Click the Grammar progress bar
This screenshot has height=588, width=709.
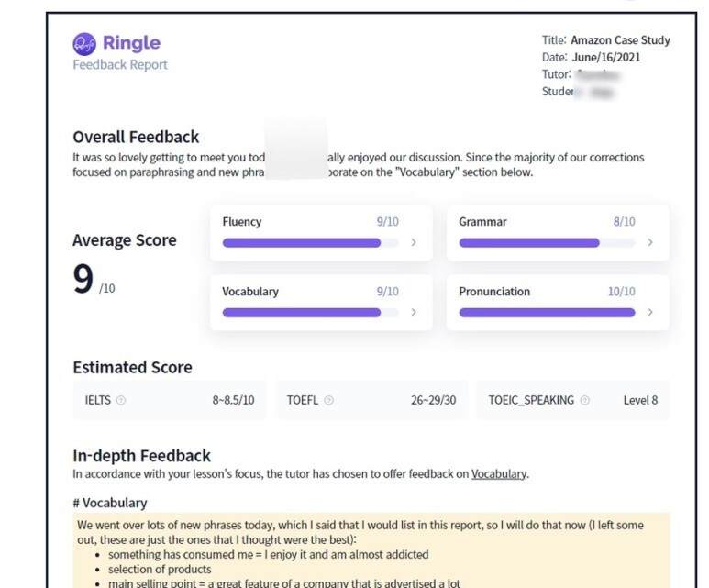click(548, 243)
